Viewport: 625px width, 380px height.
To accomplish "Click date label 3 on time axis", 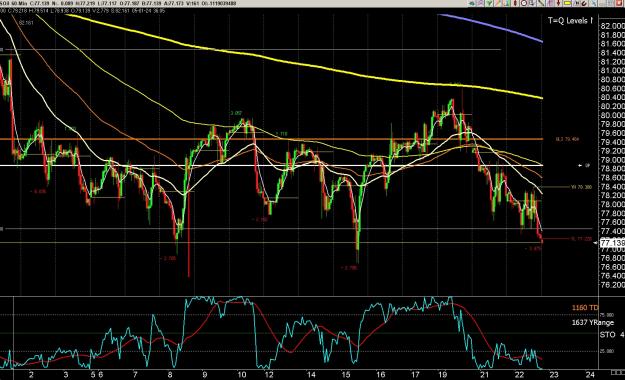I will [66, 374].
